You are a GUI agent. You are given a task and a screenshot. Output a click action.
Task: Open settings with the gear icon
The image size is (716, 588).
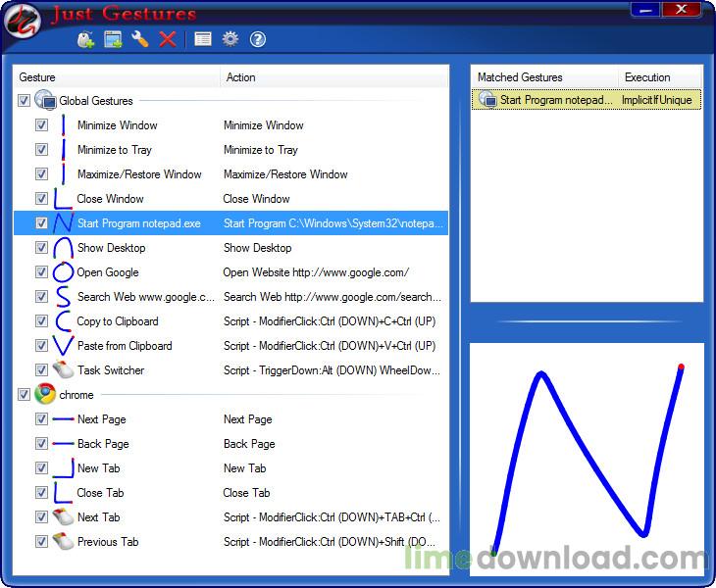pos(230,39)
